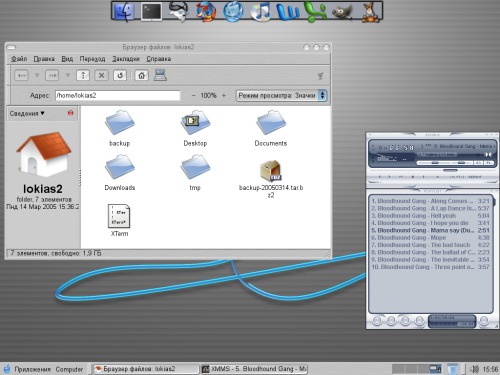Click the address field showing /home/lokias2
The image size is (500, 375).
[117, 95]
